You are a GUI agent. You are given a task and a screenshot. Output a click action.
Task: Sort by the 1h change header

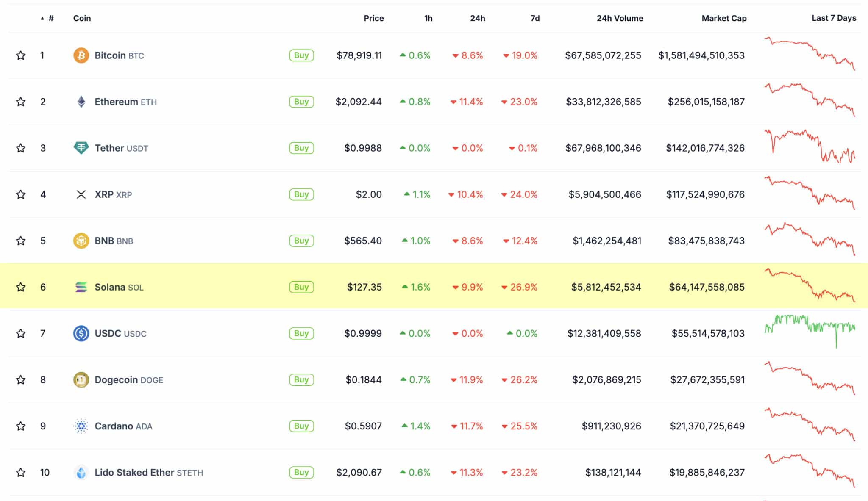(x=428, y=18)
